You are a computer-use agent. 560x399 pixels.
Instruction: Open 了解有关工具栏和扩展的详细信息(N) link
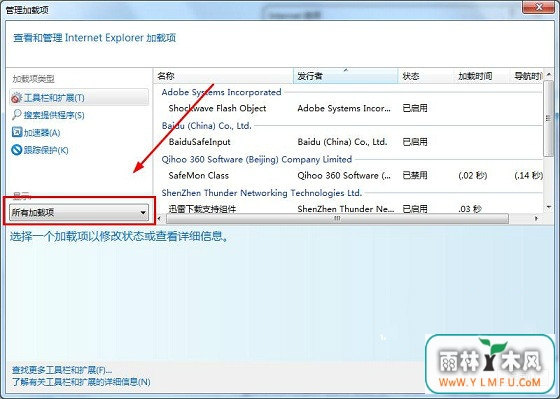[x=81, y=382]
